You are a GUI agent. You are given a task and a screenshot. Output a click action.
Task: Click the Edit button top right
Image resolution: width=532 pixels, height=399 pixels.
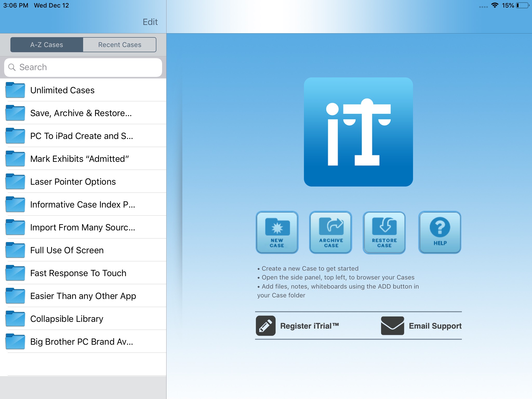pos(149,22)
